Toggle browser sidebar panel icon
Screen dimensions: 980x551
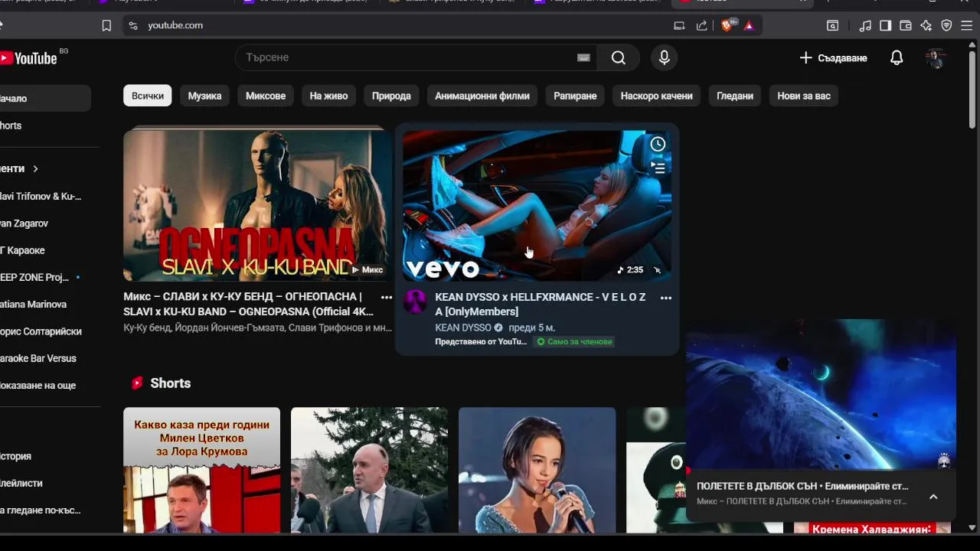click(885, 25)
